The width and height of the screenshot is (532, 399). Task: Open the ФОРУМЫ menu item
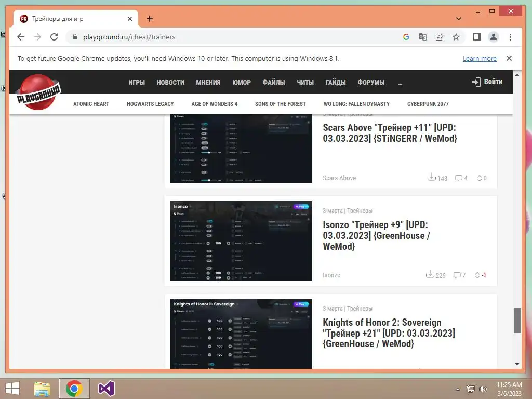[x=371, y=83]
